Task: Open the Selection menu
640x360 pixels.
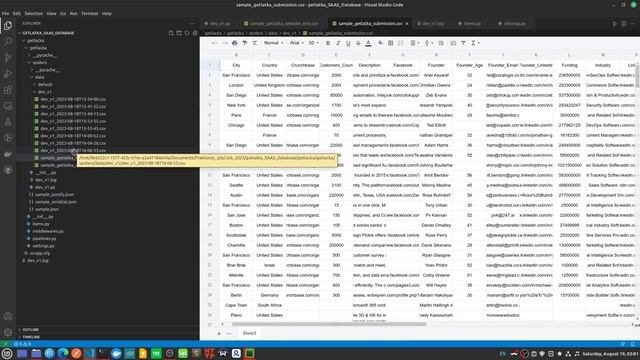Action: tap(33, 13)
